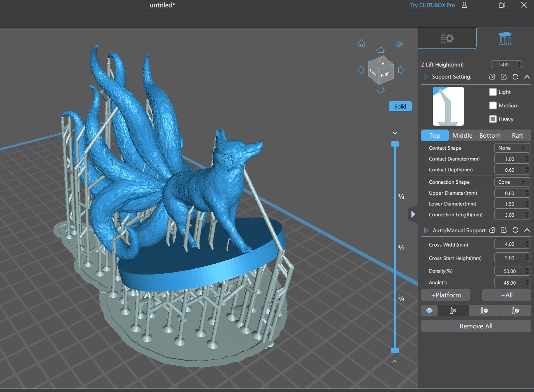
Task: Rotate view left with left arrow
Action: click(361, 70)
